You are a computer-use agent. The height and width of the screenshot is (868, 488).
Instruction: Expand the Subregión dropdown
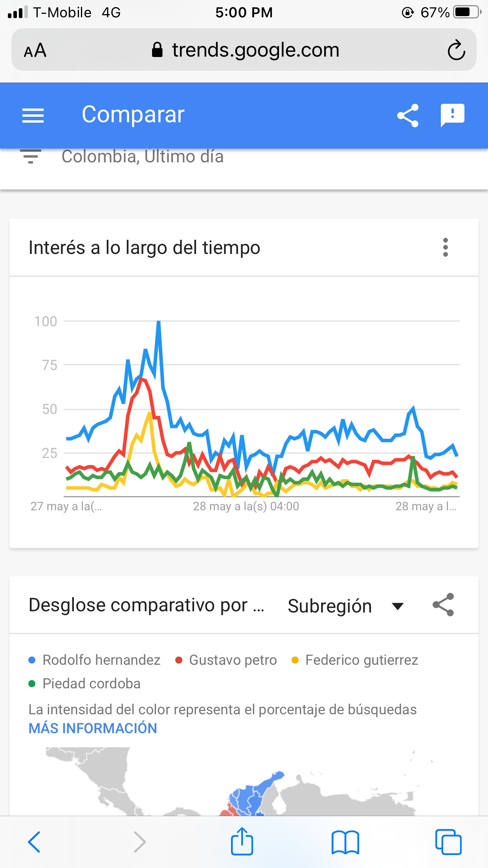tap(346, 606)
